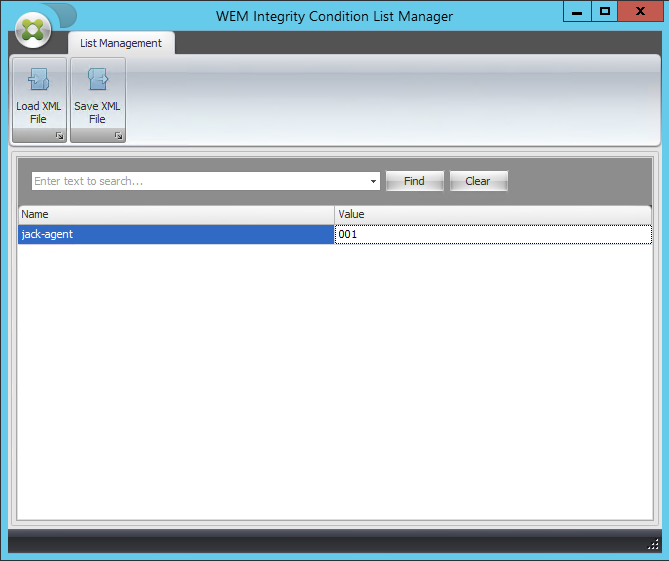Sort by the Name column header

click(x=176, y=214)
